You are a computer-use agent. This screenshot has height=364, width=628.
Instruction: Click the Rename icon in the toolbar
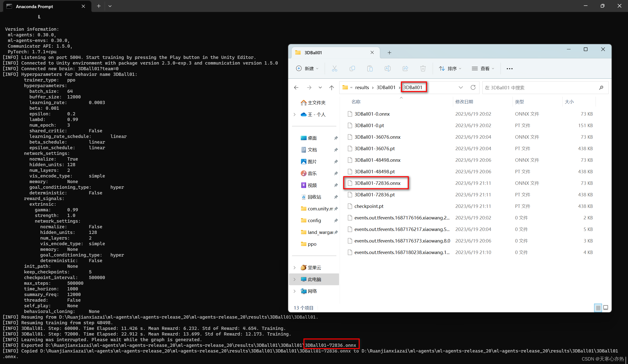(x=387, y=68)
